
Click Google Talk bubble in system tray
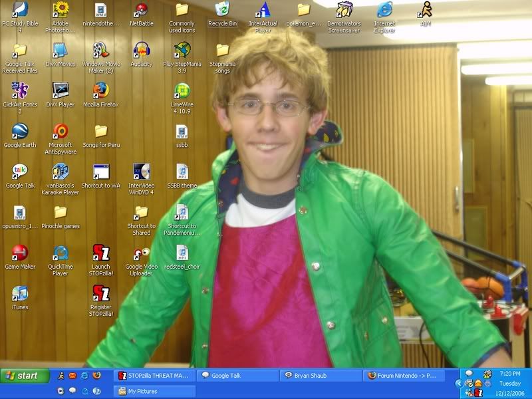click(469, 373)
